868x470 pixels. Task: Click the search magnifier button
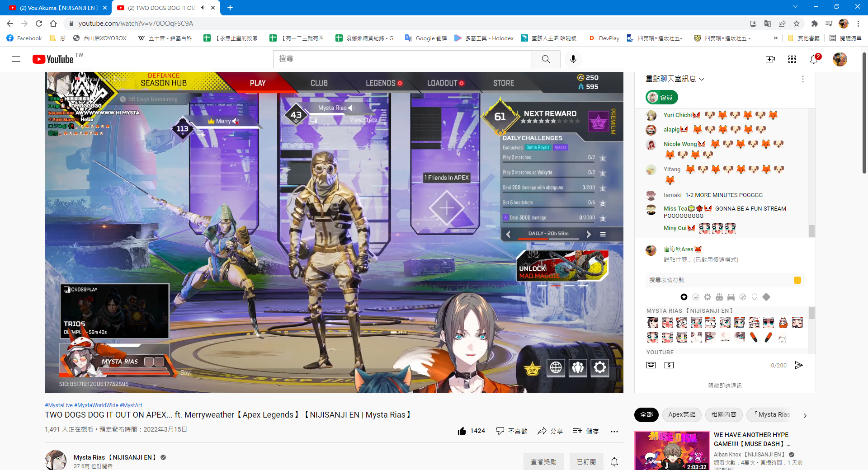546,59
